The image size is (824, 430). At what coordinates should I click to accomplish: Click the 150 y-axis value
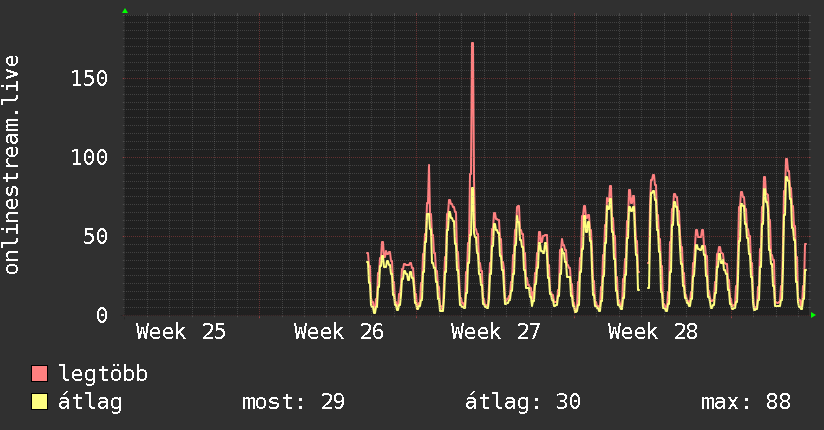pos(89,78)
